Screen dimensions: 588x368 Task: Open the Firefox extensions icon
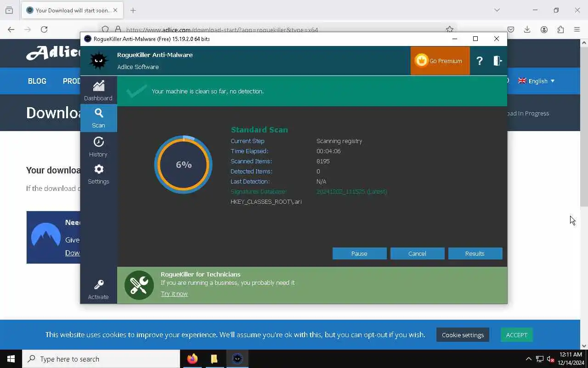tap(560, 29)
